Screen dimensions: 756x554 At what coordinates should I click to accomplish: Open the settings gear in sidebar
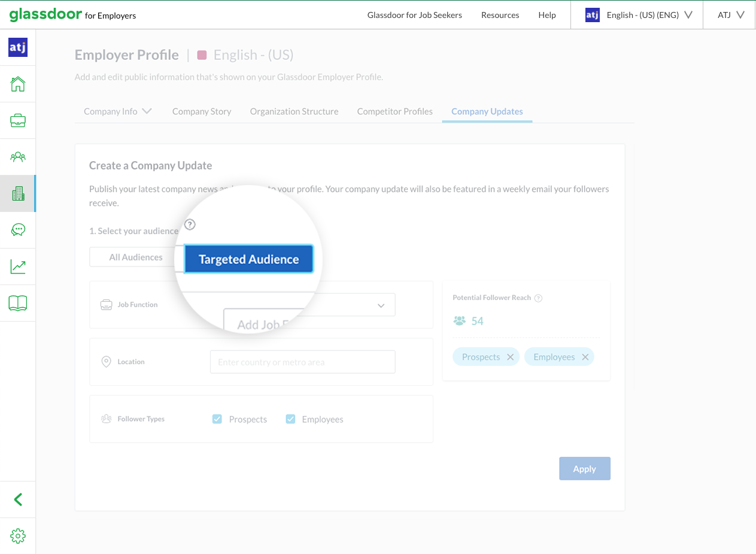(18, 535)
